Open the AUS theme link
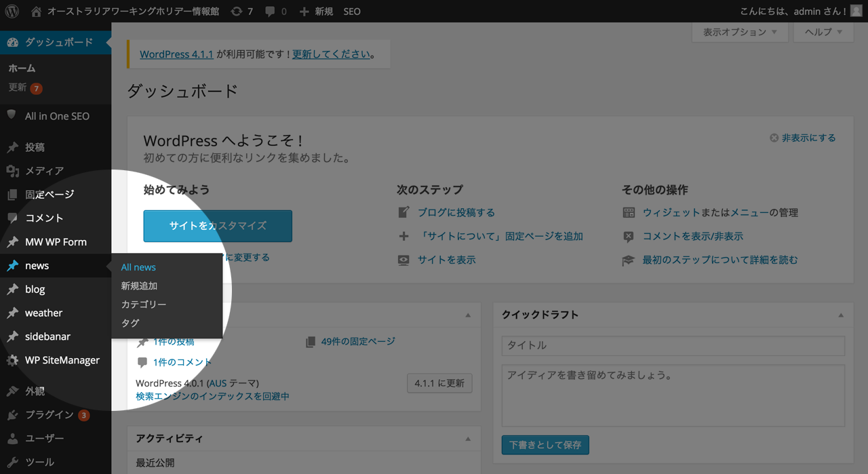 pyautogui.click(x=218, y=383)
